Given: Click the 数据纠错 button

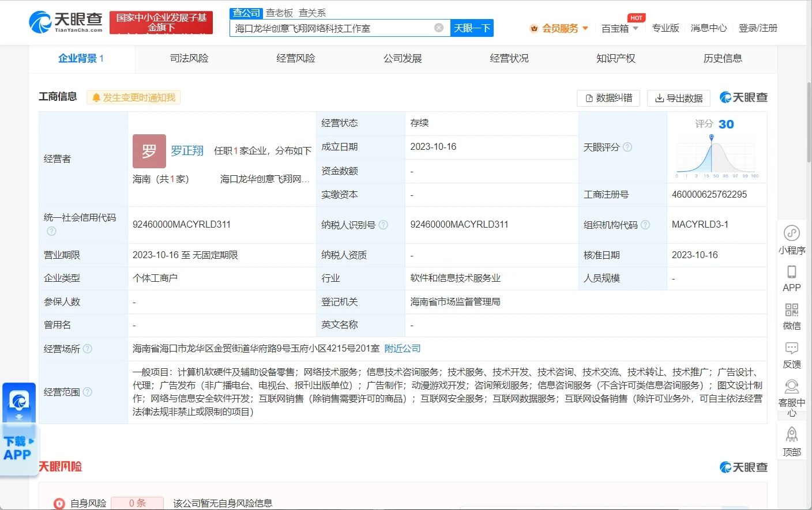Looking at the screenshot, I should pos(608,98).
